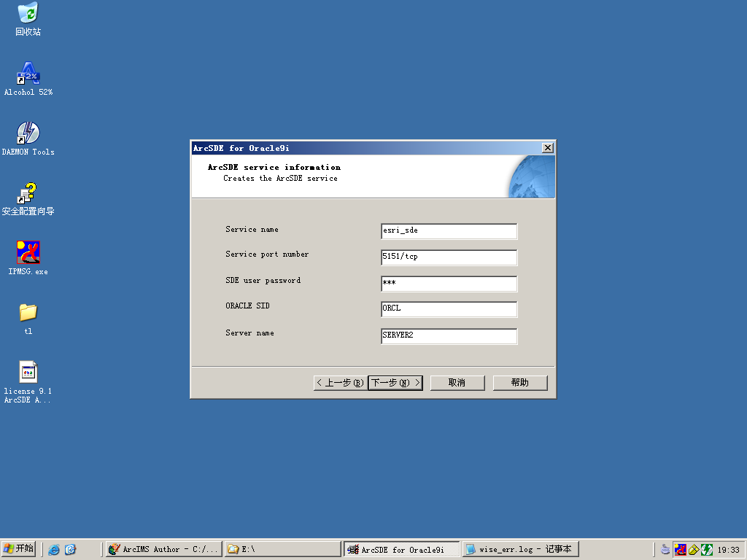The image size is (747, 560).
Task: Click the Service port number field
Action: 449,257
